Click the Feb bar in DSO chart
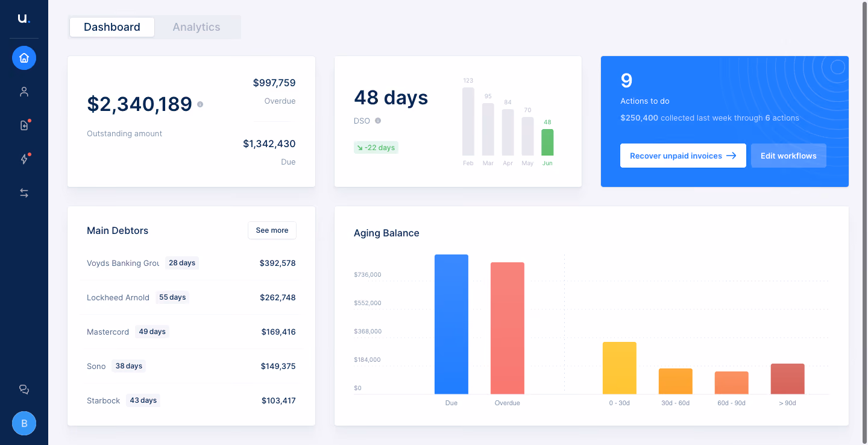The width and height of the screenshot is (868, 445). [468, 121]
